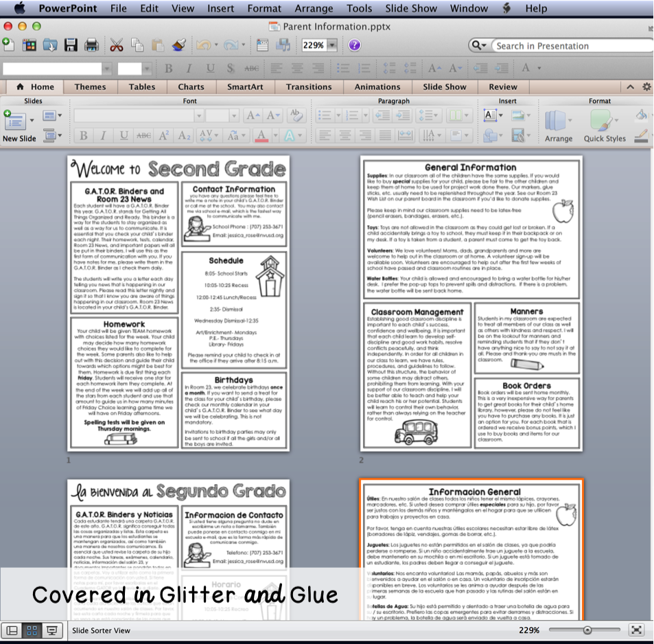The width and height of the screenshot is (654, 644).
Task: Click the Increase Font Size icon in ribbon
Action: point(253,115)
